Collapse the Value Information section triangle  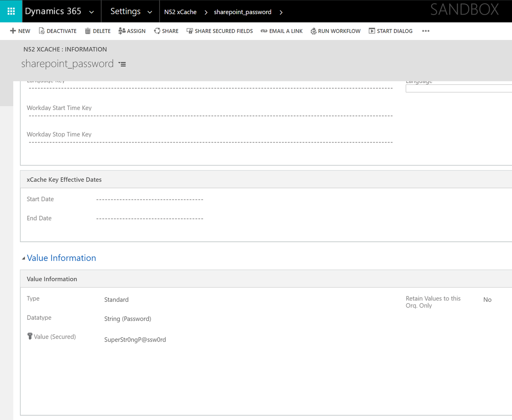(x=23, y=258)
